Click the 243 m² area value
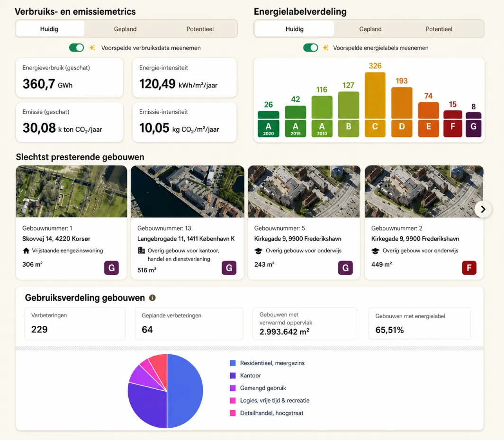The height and width of the screenshot is (440, 504). pyautogui.click(x=264, y=264)
